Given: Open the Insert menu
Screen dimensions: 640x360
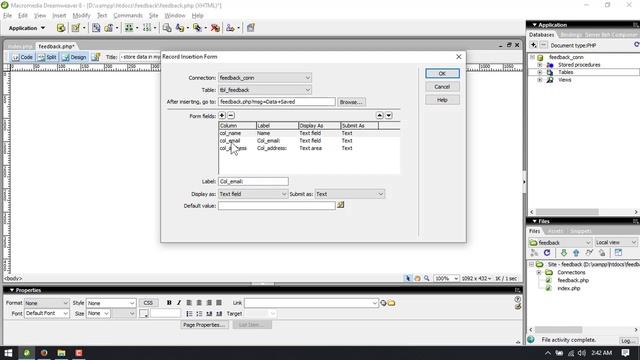Looking at the screenshot, I should [x=59, y=16].
